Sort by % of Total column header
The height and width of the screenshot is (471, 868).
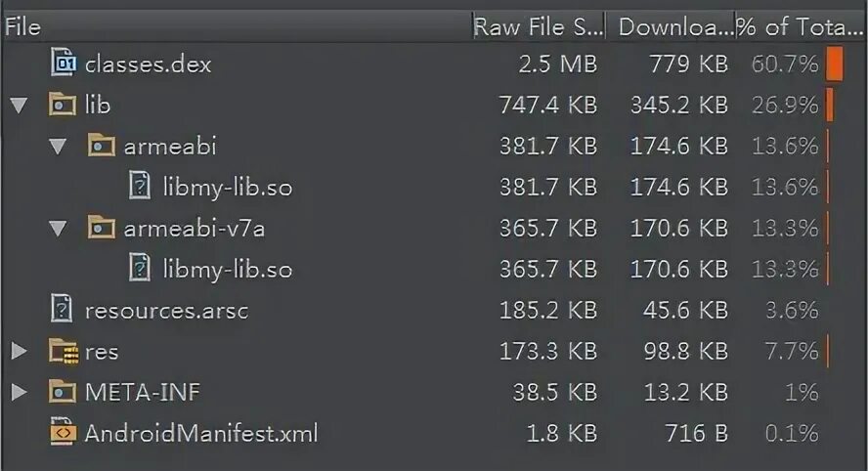pyautogui.click(x=797, y=26)
